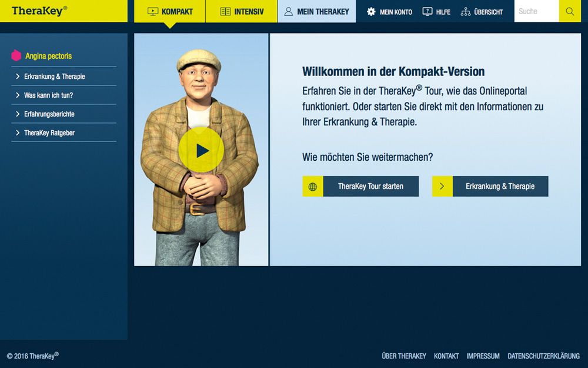This screenshot has height=368, width=588.
Task: Click the person icon beside Mein TheraKey
Action: [288, 12]
